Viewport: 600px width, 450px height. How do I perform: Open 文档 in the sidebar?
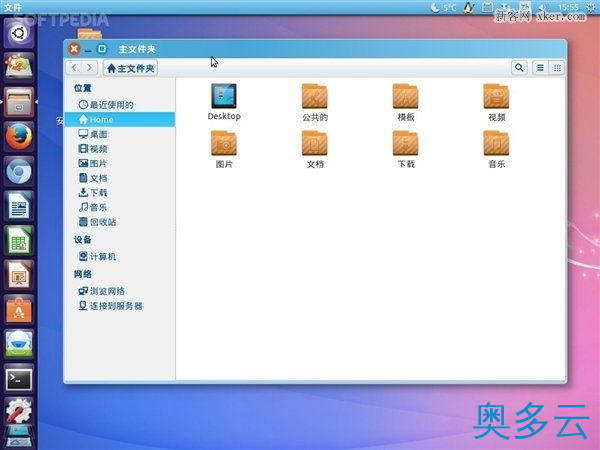[x=120, y=178]
